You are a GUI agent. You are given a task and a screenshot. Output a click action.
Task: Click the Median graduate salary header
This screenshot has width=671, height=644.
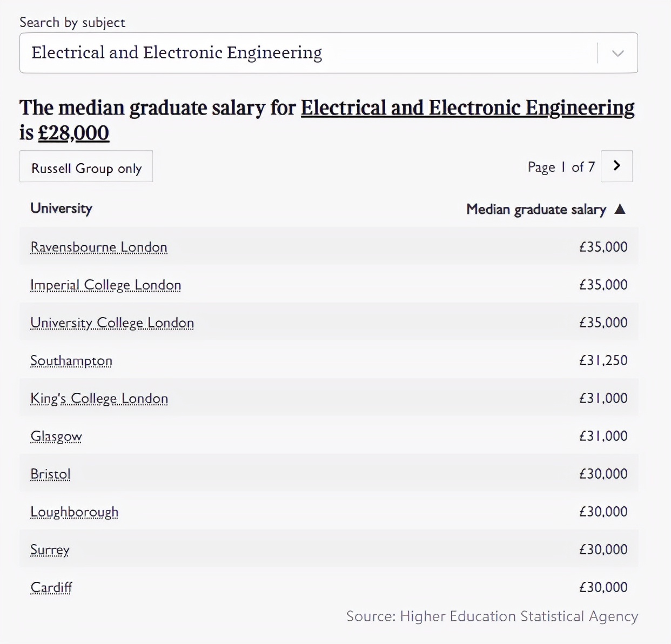point(536,210)
